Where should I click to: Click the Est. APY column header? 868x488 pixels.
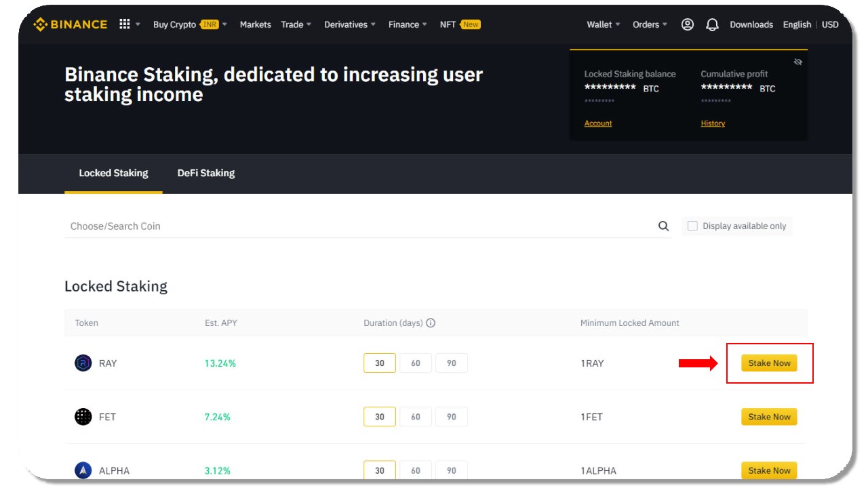pyautogui.click(x=221, y=323)
